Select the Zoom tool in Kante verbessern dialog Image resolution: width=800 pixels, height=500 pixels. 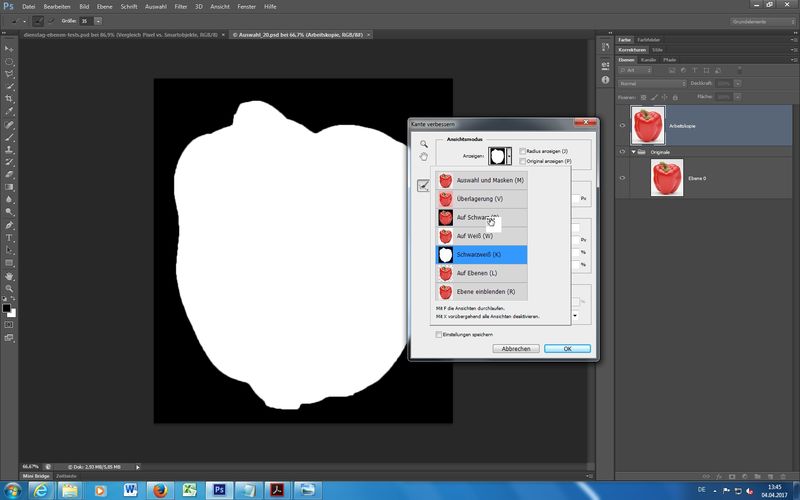click(424, 145)
